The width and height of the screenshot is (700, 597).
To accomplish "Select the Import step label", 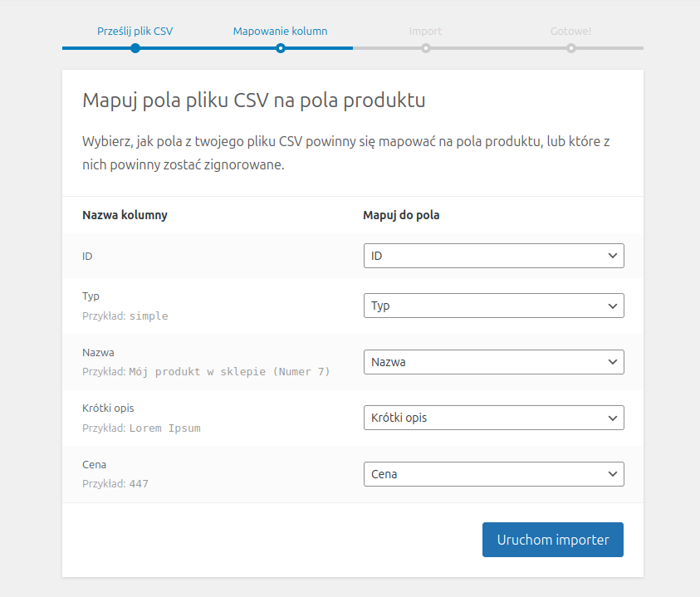I will (x=425, y=32).
